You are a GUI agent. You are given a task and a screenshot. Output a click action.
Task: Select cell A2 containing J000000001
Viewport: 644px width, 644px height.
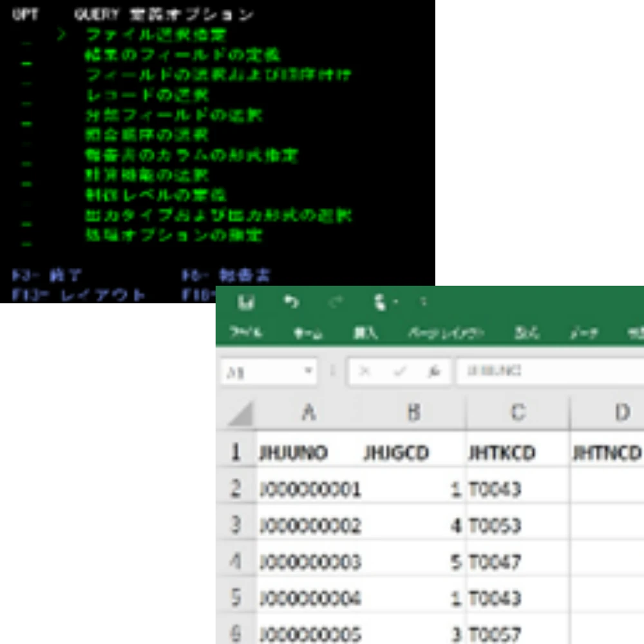coord(309,488)
